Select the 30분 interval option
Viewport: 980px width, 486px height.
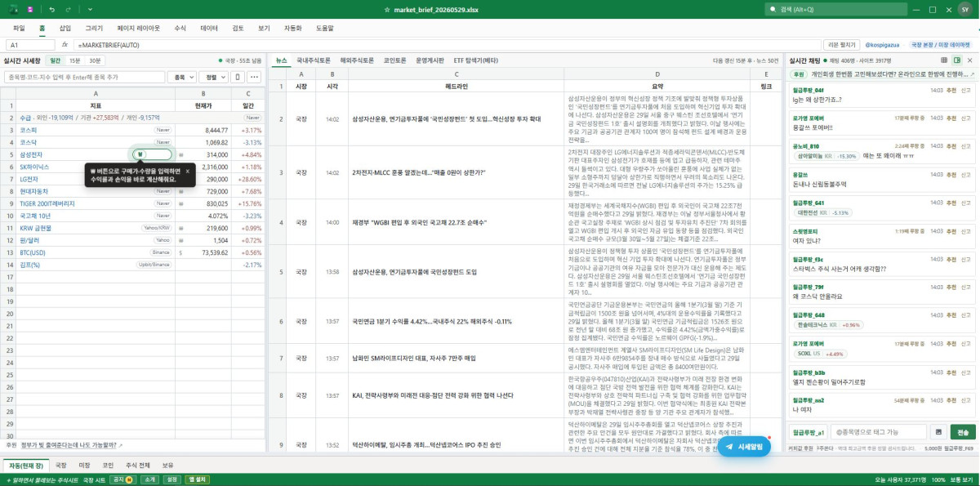(96, 60)
